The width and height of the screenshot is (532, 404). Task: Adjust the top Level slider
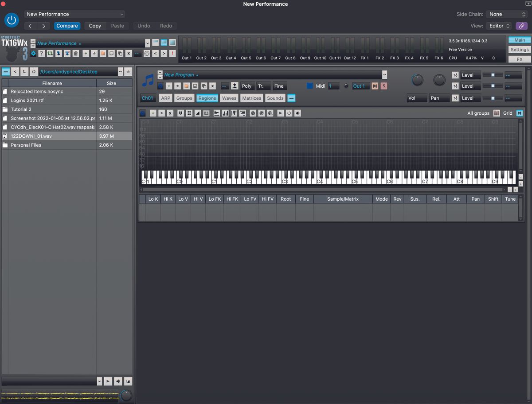click(x=492, y=75)
